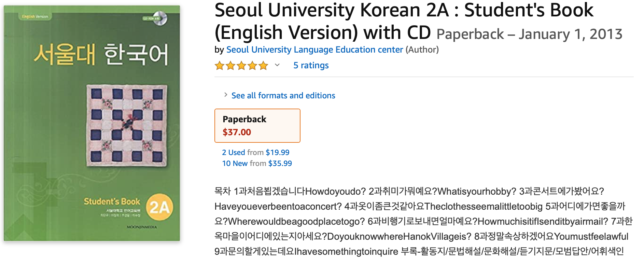Click the CD-ROM disc icon on the cover
644x265 pixels.
click(x=160, y=18)
